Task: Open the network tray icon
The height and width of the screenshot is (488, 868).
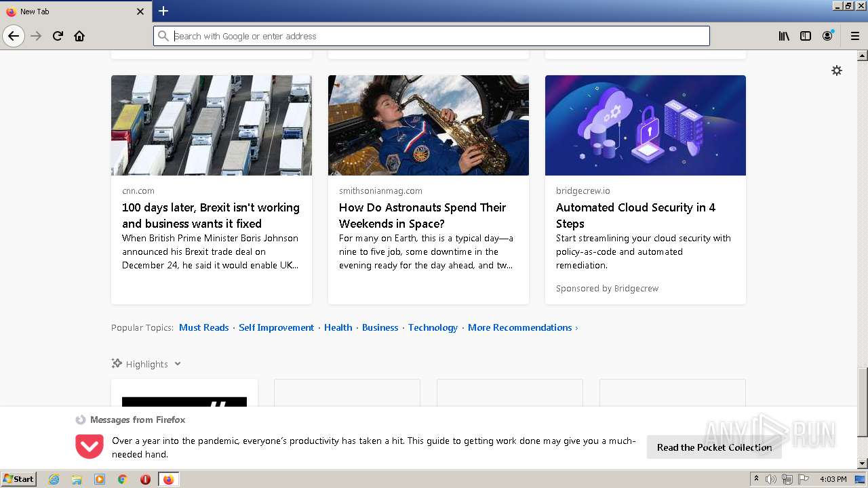Action: (787, 479)
